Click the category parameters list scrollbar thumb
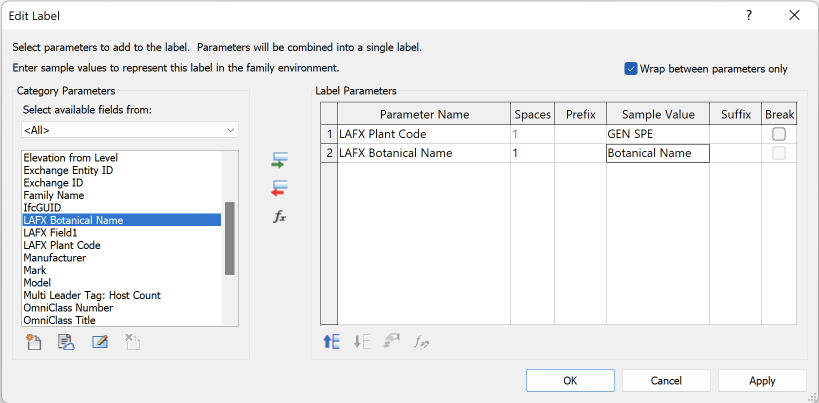This screenshot has height=403, width=819. pyautogui.click(x=229, y=238)
